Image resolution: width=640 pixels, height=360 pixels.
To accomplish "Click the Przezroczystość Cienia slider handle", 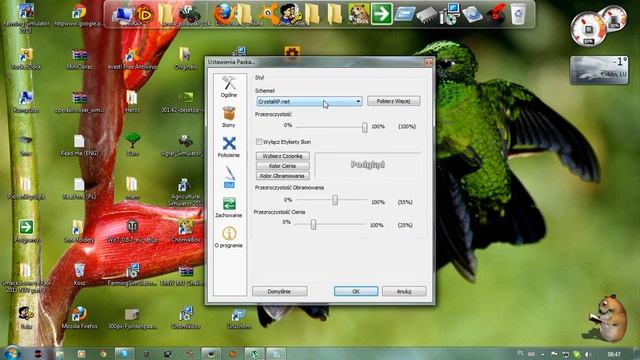I will tap(313, 224).
